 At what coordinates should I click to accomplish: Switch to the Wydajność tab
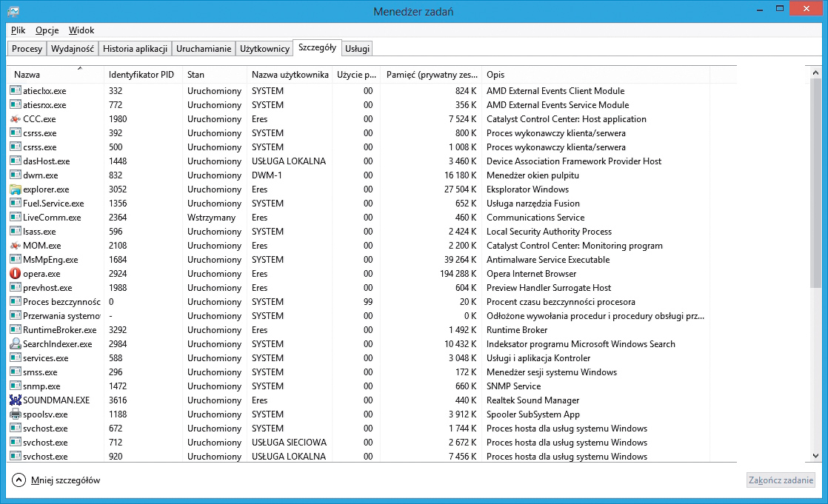point(72,49)
